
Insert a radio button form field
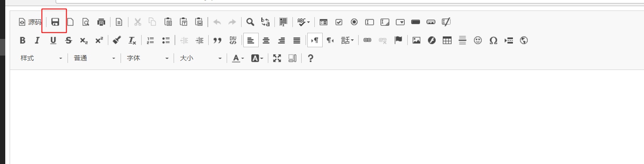(354, 22)
